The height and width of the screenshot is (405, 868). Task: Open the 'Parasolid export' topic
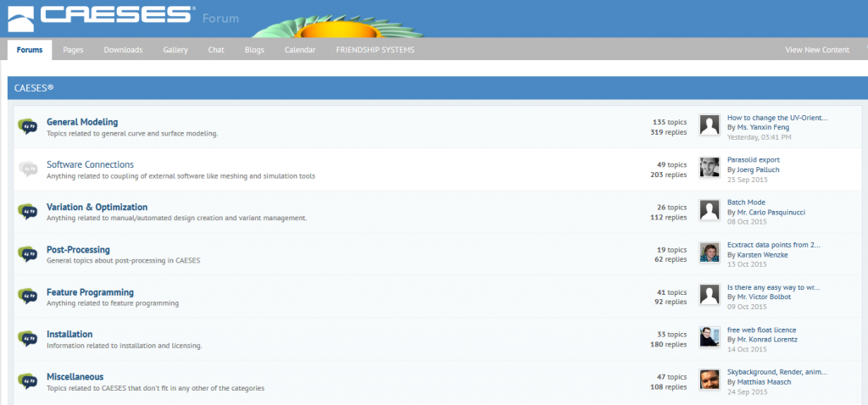click(x=754, y=160)
